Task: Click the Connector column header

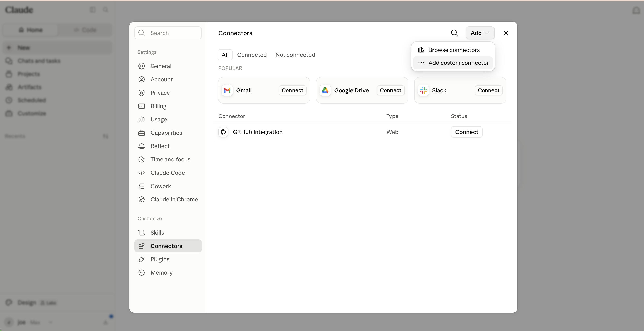Action: tap(232, 116)
